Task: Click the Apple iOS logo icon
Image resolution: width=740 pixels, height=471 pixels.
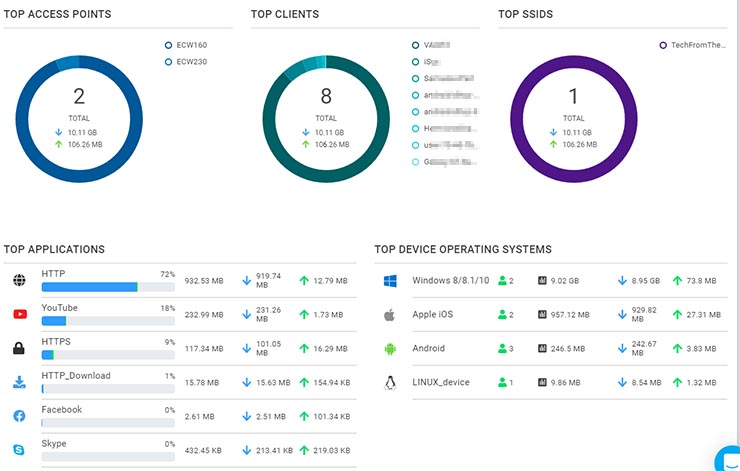Action: pos(390,315)
